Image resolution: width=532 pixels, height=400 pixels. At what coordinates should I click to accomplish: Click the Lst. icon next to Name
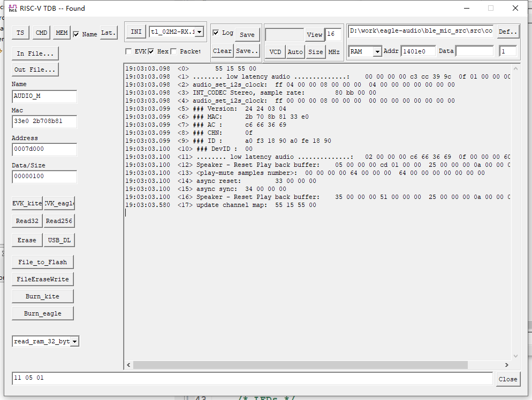[108, 32]
